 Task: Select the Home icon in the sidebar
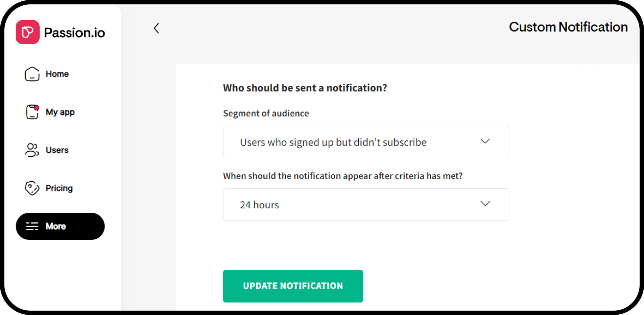[x=32, y=74]
